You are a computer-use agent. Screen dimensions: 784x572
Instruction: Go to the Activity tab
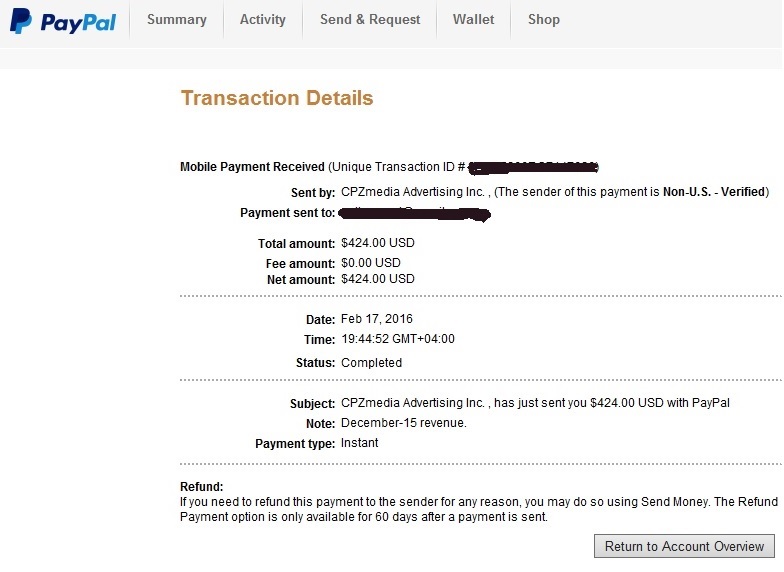(262, 20)
